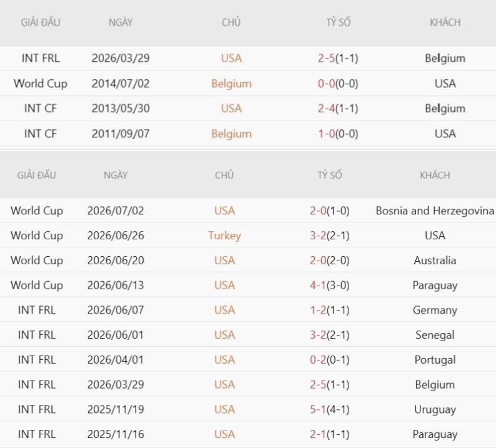Click date 2026/06/13
The image size is (496, 448).
116,285
